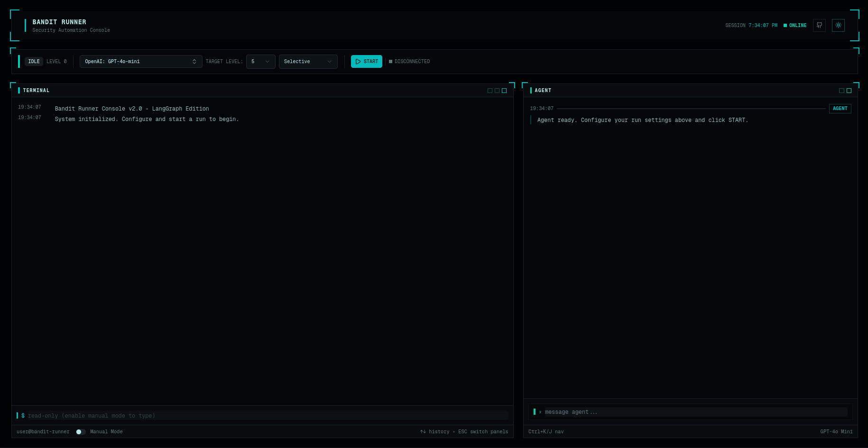This screenshot has width=868, height=448.
Task: Click the right square icon in Agent header
Action: [x=849, y=91]
